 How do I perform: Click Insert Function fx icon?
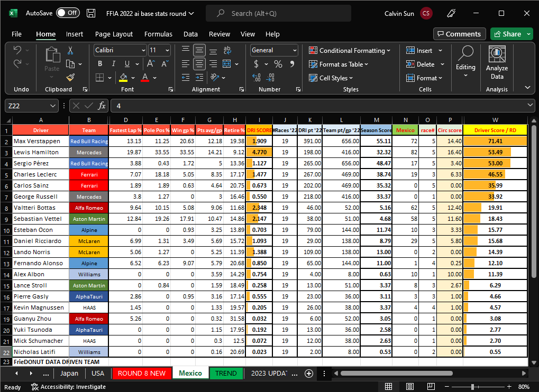pyautogui.click(x=102, y=106)
